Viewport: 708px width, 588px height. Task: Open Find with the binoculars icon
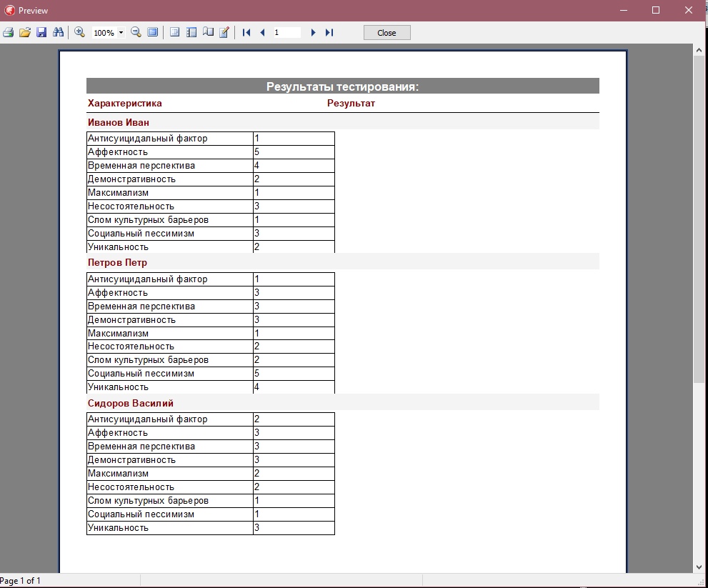pyautogui.click(x=58, y=33)
